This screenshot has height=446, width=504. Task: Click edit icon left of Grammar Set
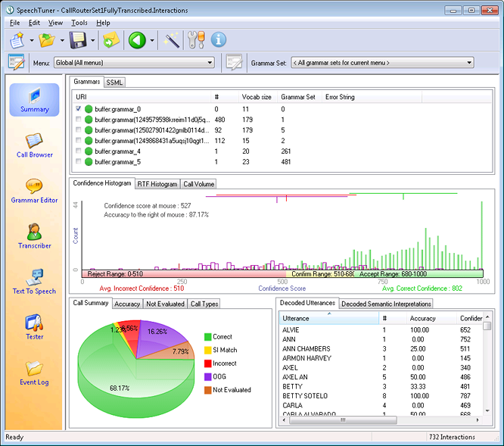coord(234,62)
